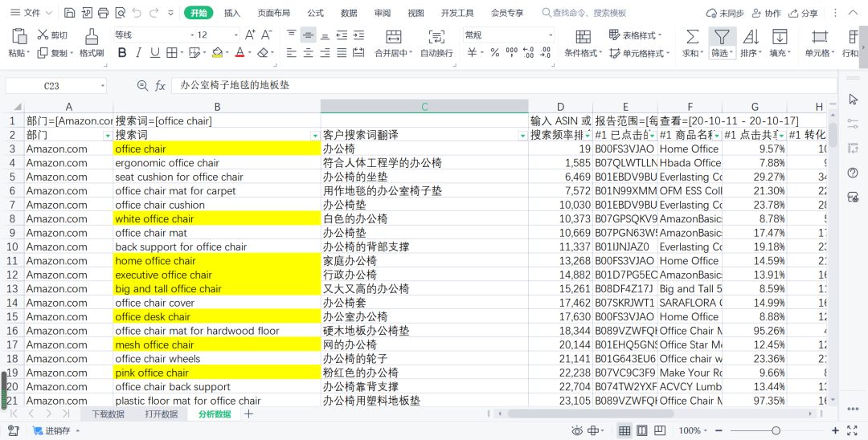Click the red font color A
Screen dimensions: 868x440
(240, 52)
